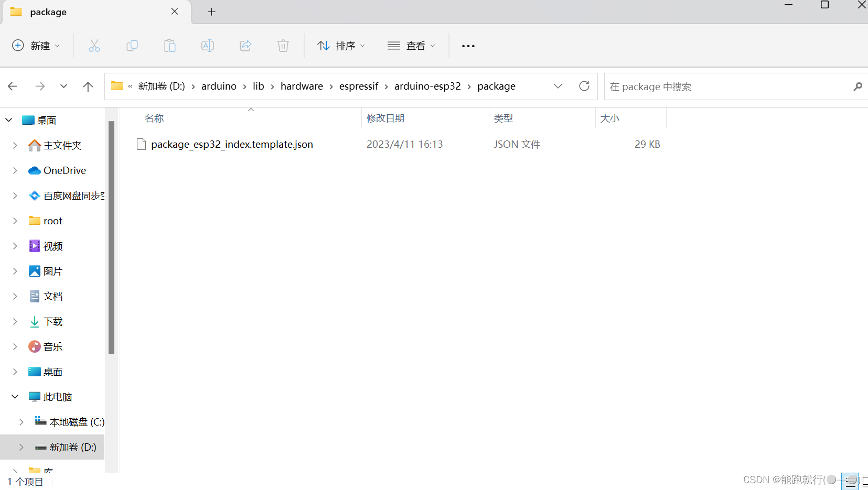Click the package tab title
Screen dimensions: 868x490
(48, 12)
